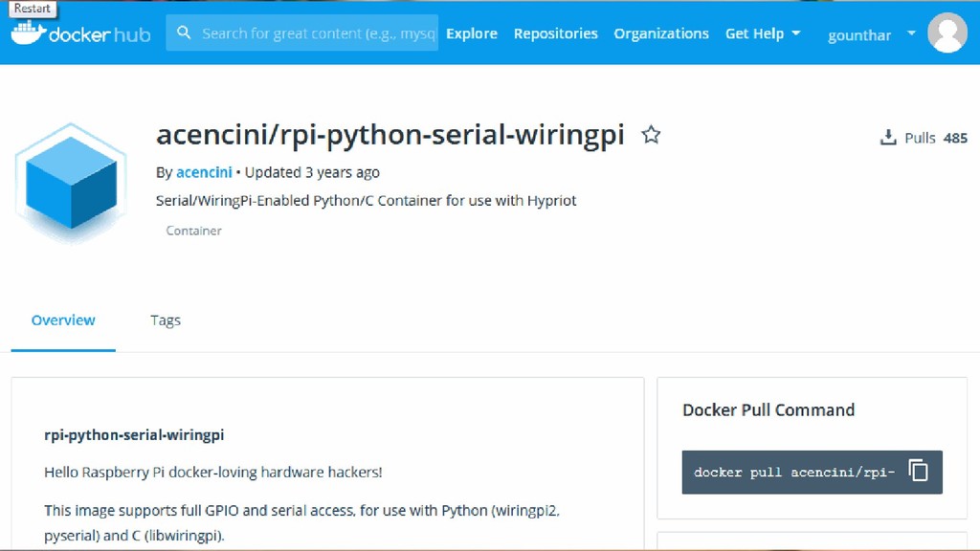Go to Repositories in navigation
Image resolution: width=980 pixels, height=551 pixels.
(556, 33)
